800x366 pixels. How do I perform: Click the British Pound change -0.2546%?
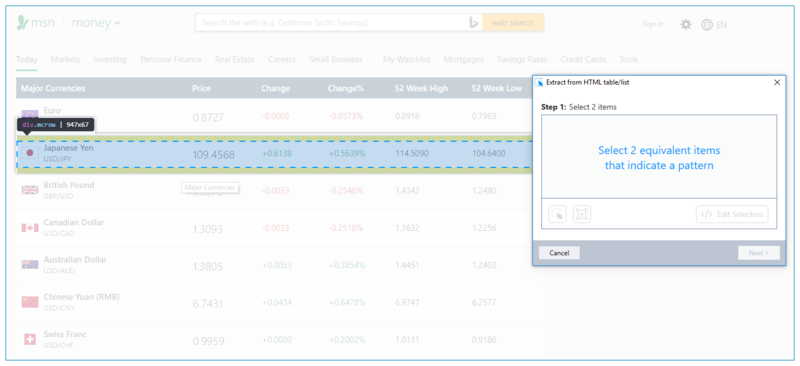345,190
